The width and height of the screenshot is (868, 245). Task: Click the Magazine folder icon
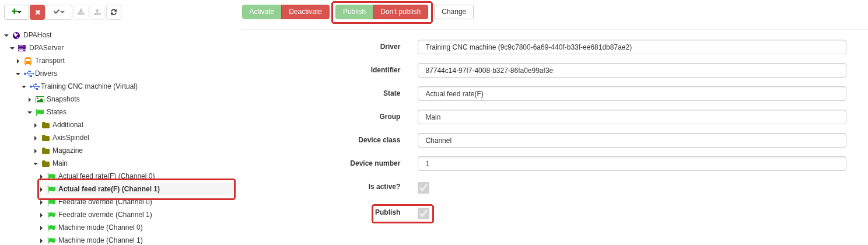(45, 150)
